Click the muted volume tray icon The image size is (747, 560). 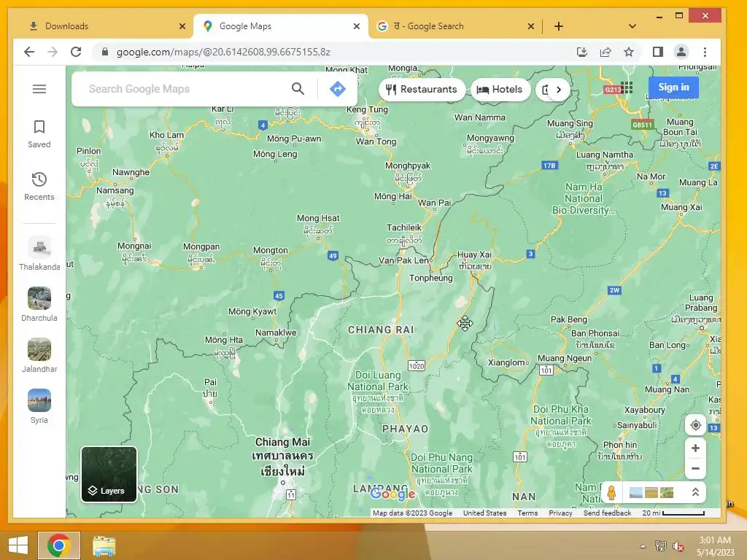(x=678, y=546)
